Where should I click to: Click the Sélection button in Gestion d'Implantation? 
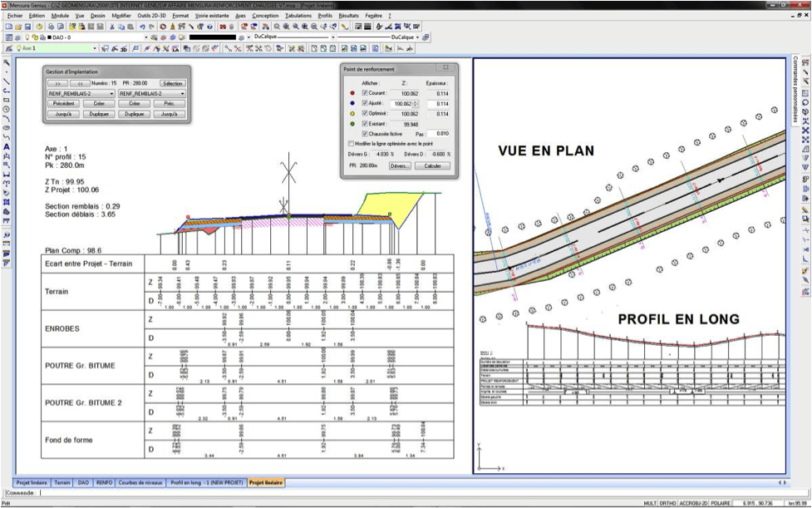point(172,83)
